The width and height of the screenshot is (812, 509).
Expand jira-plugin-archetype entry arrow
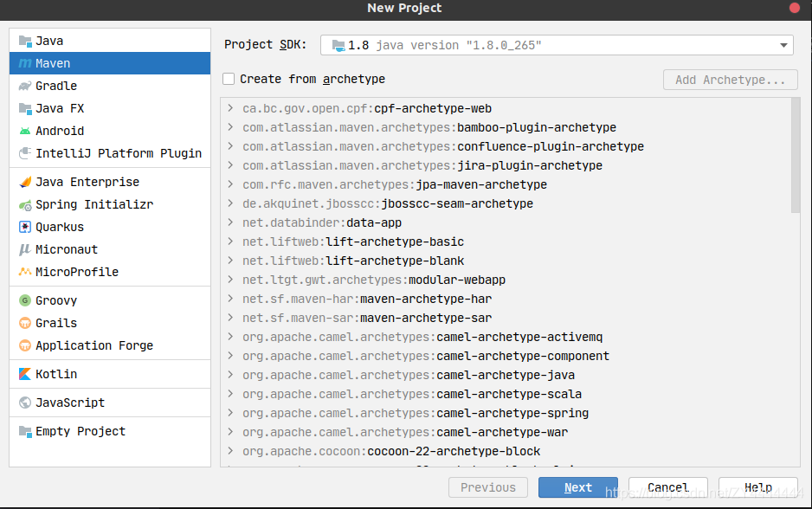pyautogui.click(x=230, y=165)
